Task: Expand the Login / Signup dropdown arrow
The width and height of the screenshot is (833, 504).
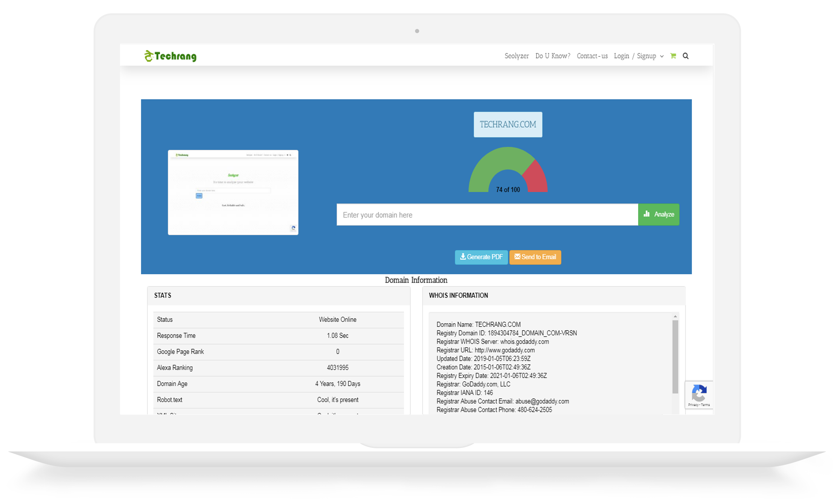Action: click(x=662, y=57)
